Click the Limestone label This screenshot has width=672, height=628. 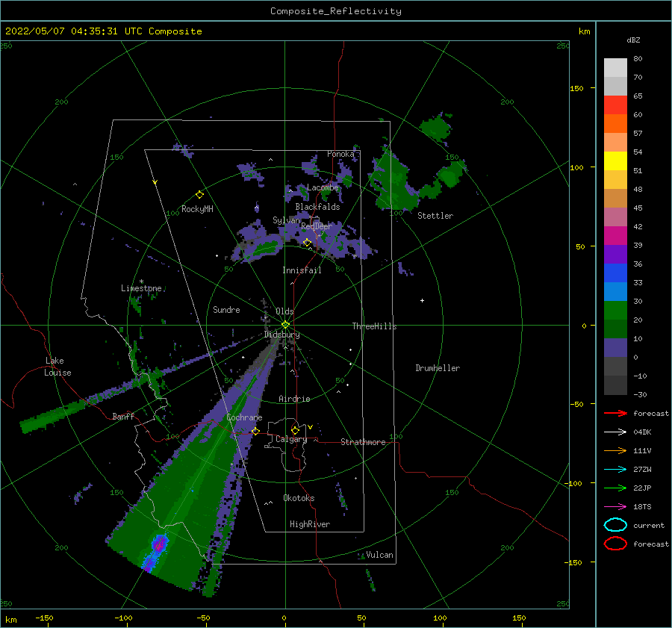pos(141,288)
